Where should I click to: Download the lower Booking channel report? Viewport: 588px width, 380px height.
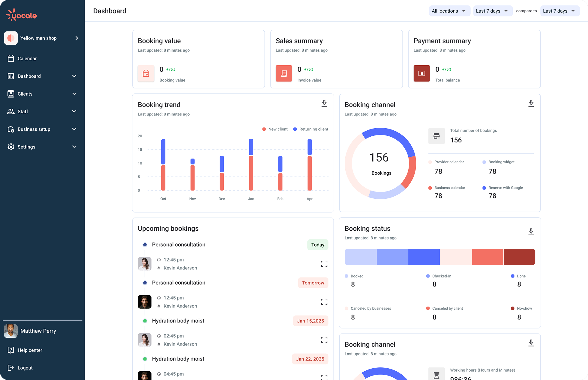(531, 343)
